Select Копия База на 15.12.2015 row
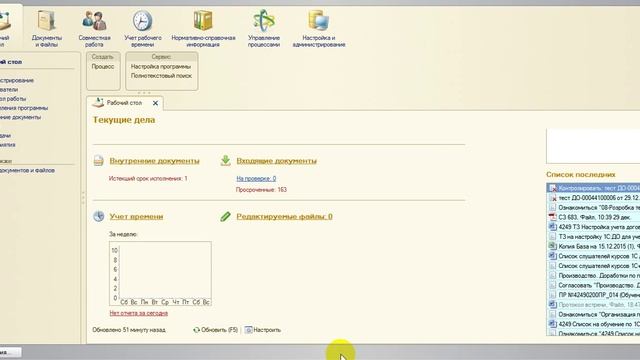Viewport: 640px width, 360px height. (593, 246)
